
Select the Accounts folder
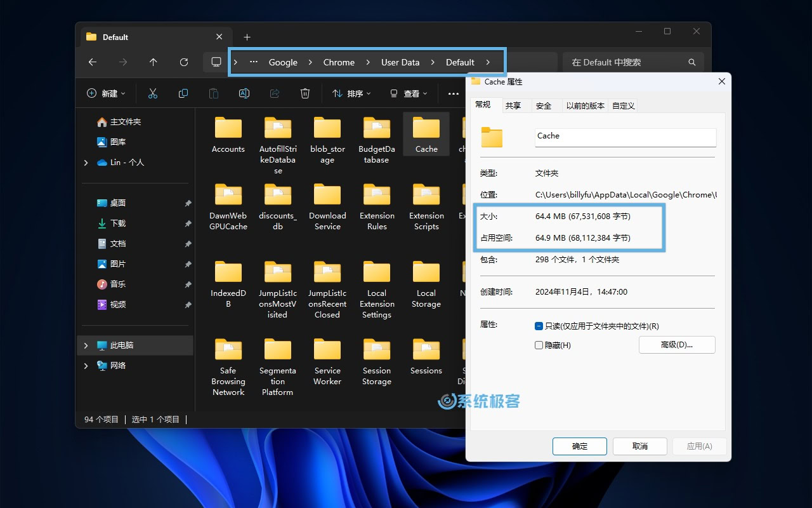[x=228, y=135]
